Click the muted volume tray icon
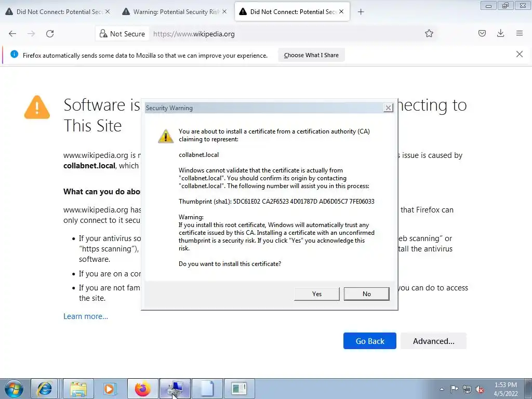The image size is (532, 399). pyautogui.click(x=480, y=389)
